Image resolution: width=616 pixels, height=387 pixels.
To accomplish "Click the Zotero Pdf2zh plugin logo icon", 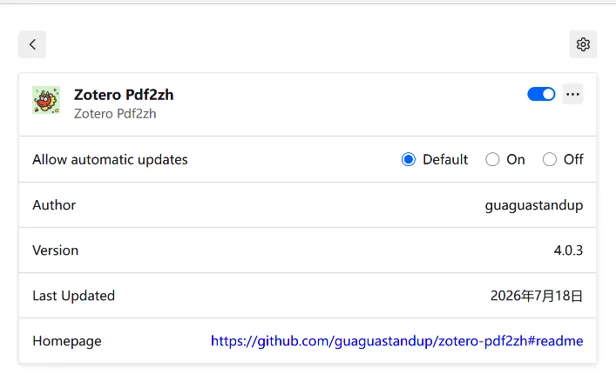I will (x=46, y=100).
